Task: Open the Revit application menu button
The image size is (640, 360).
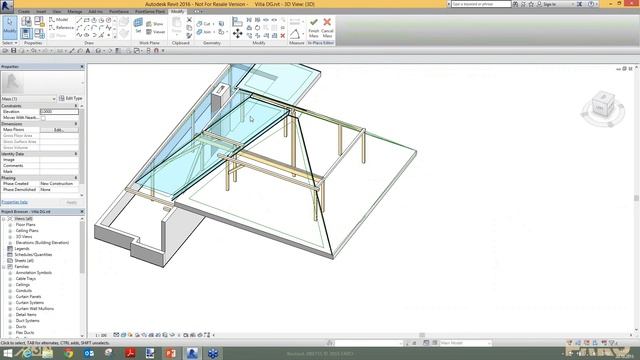Action: pos(7,6)
